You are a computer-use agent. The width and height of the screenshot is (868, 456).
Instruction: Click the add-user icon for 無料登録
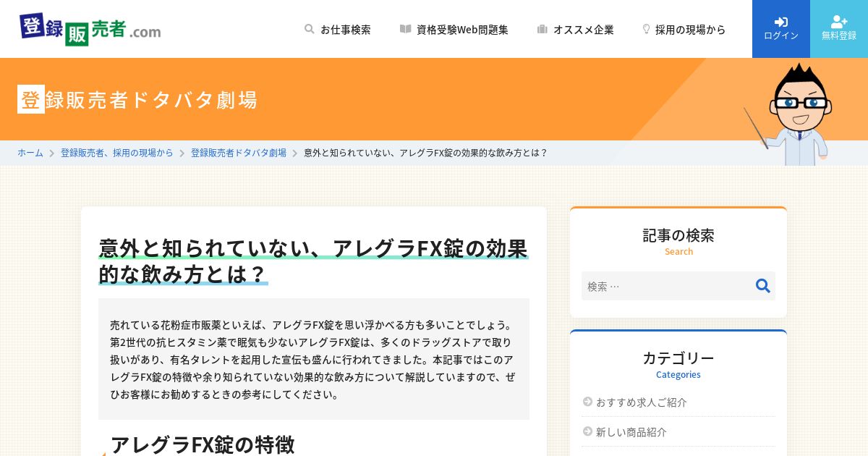[839, 22]
